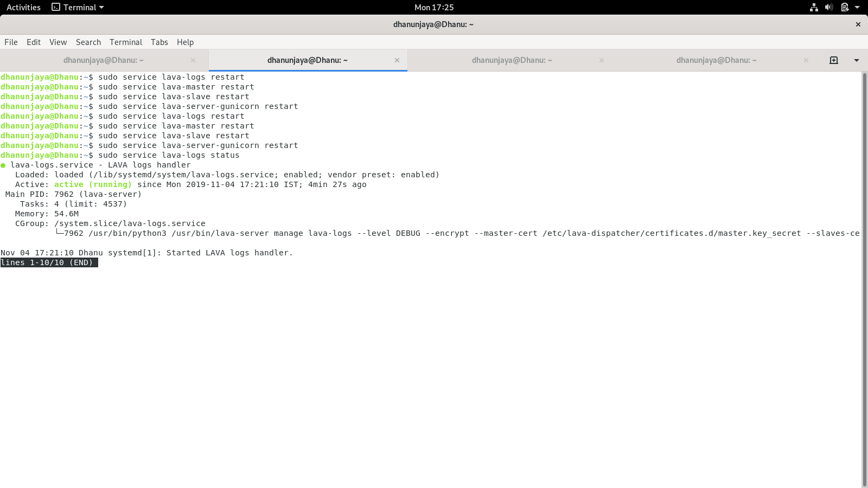The image size is (868, 488).
Task: Click the 'lava-logs status' command line
Action: (120, 155)
